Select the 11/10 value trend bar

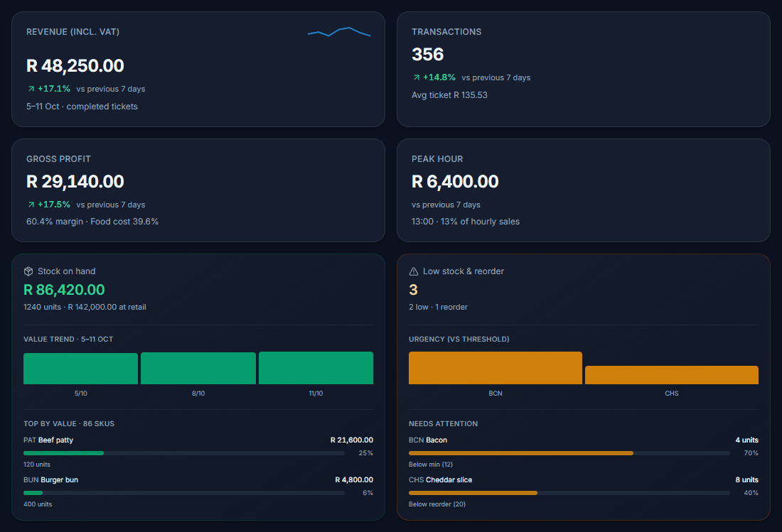[316, 368]
